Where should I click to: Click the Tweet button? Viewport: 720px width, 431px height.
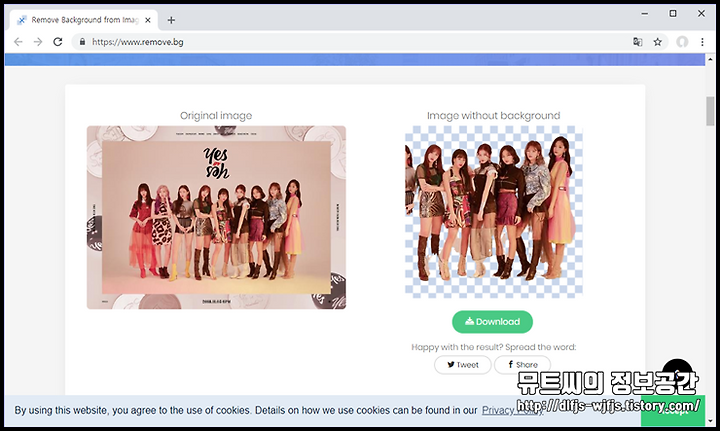click(463, 364)
